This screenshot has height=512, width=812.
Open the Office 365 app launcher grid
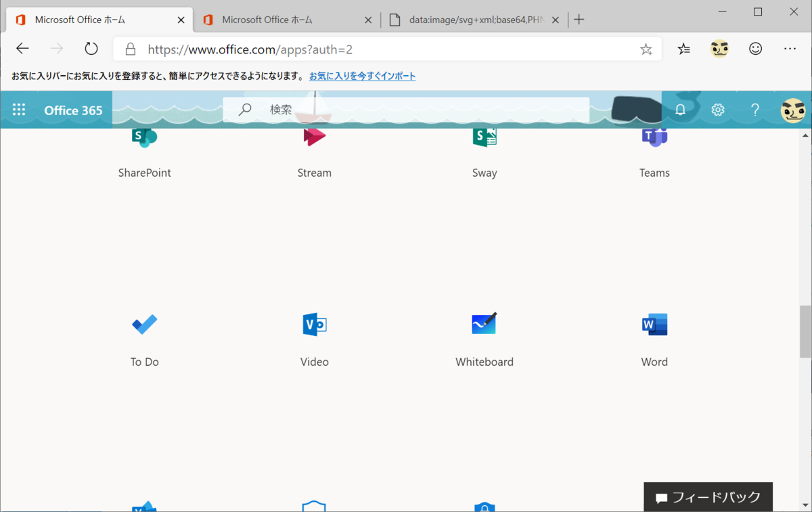(19, 110)
